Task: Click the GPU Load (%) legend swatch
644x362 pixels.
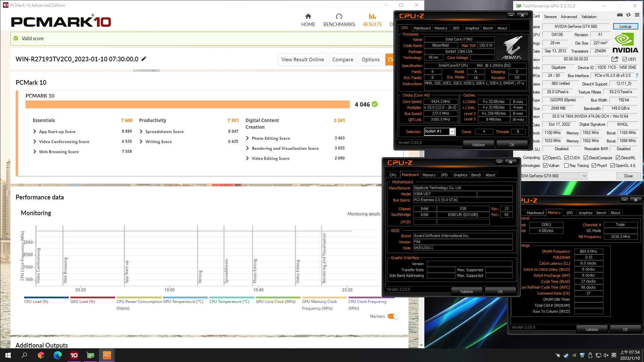Action: [93, 297]
